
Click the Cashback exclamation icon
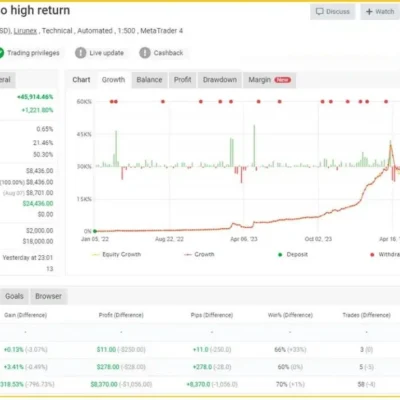click(145, 53)
